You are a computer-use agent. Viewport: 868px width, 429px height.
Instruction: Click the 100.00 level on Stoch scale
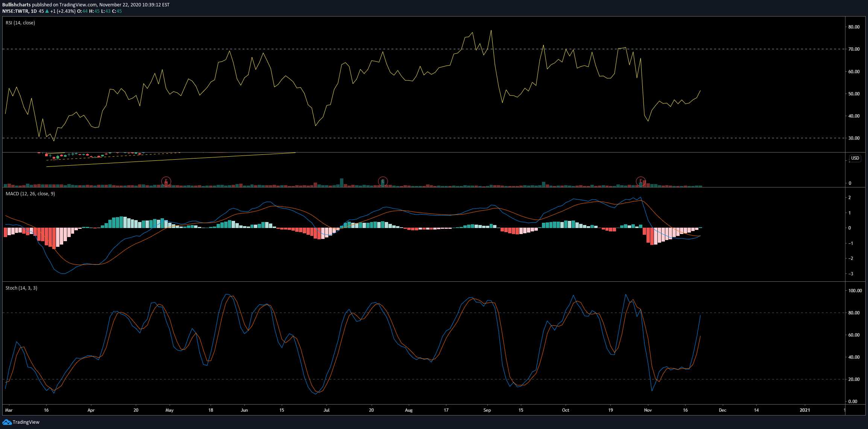click(855, 291)
